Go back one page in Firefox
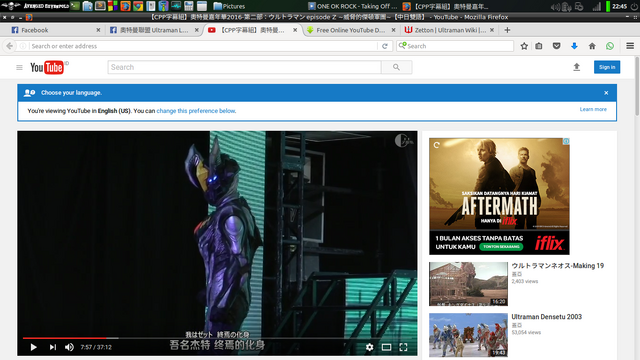The height and width of the screenshot is (360, 640). point(9,46)
